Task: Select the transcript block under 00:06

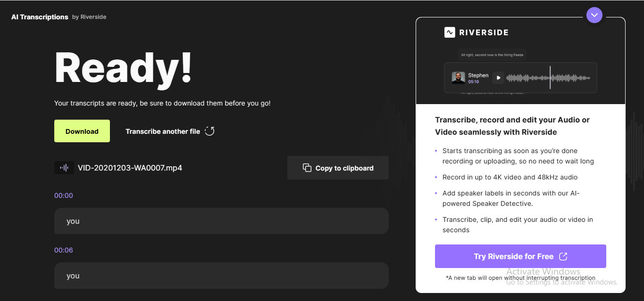Action: tap(221, 276)
